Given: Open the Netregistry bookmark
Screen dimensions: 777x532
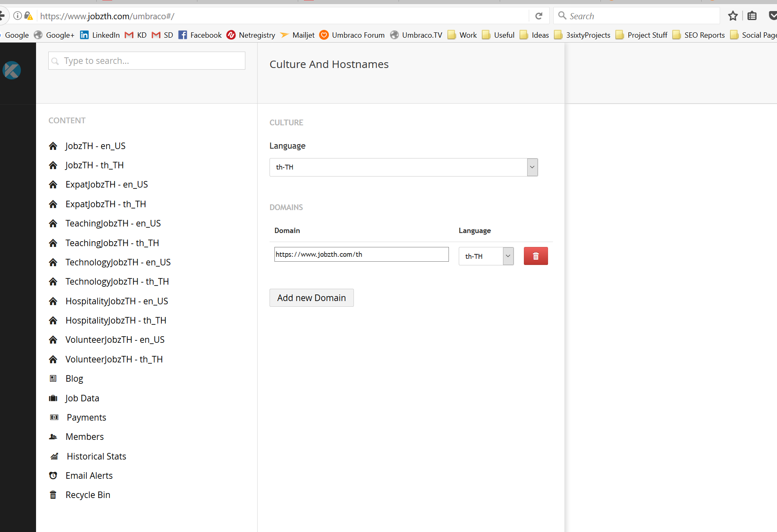Looking at the screenshot, I should [x=251, y=35].
